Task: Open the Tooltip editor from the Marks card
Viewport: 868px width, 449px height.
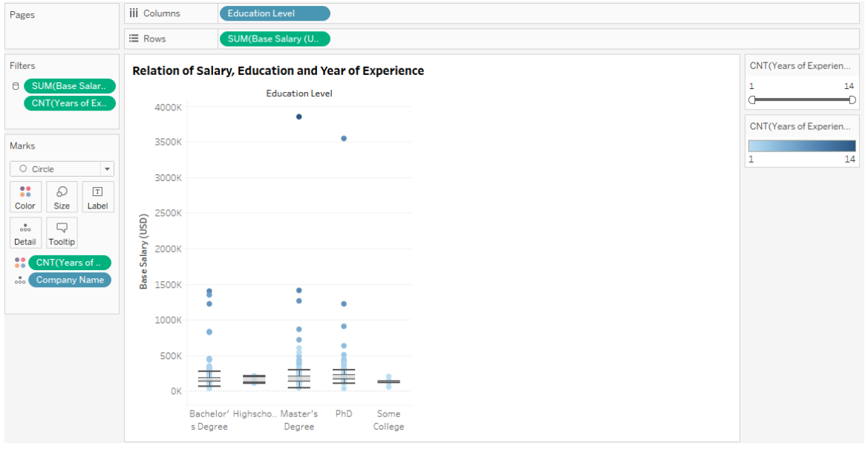Action: click(x=62, y=232)
